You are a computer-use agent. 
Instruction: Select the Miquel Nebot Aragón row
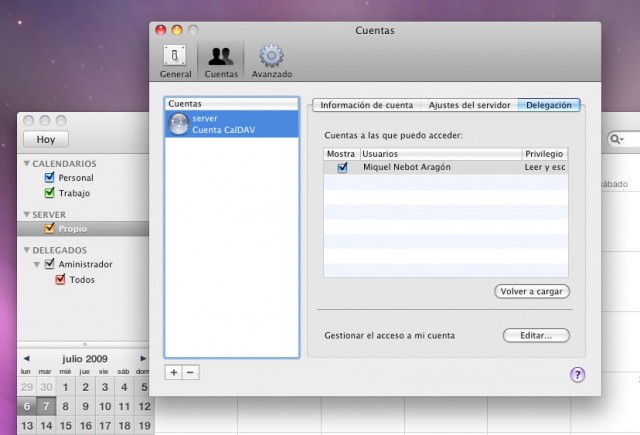pyautogui.click(x=446, y=167)
